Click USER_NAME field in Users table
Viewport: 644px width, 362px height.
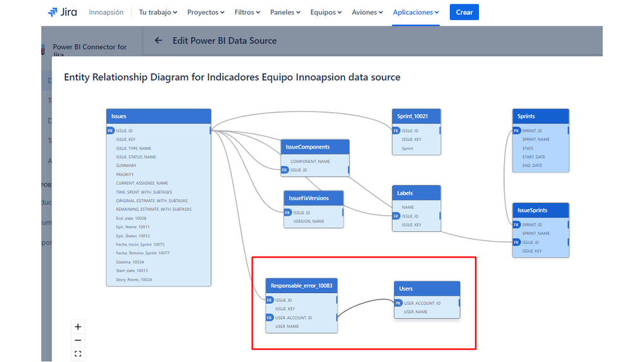pos(416,312)
